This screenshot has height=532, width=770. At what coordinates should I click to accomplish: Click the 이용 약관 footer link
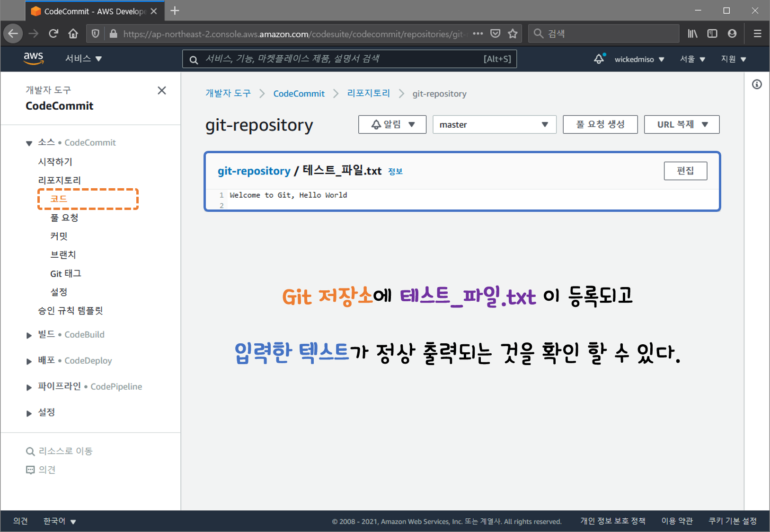pyautogui.click(x=677, y=521)
